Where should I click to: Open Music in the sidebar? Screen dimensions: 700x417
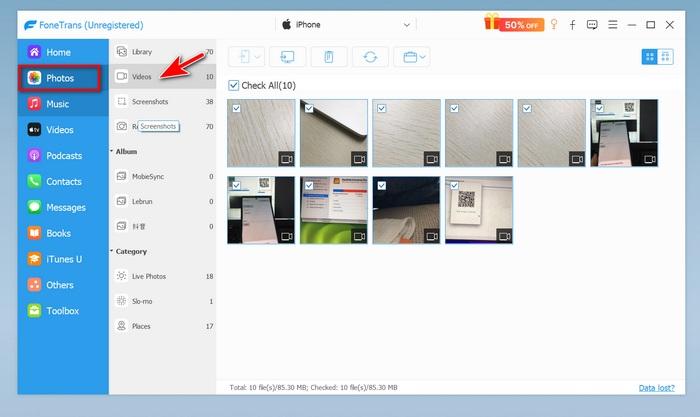point(57,104)
